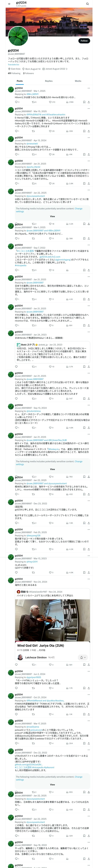98x868 pixels.
Task: Expand the Joined August 2022 chevron
Action: [x=67, y=69]
